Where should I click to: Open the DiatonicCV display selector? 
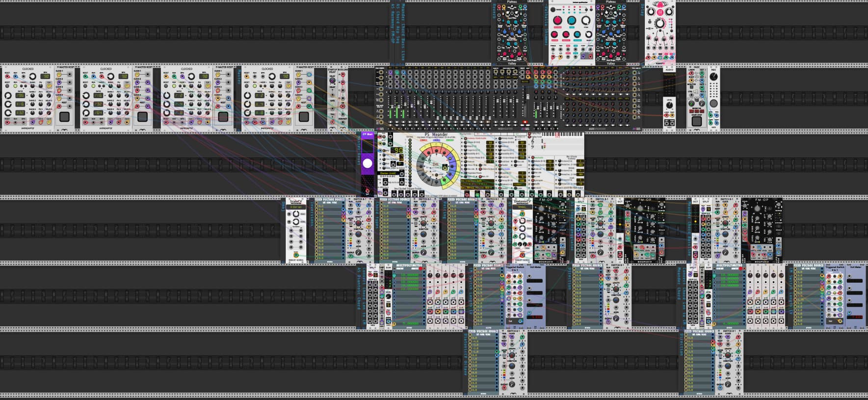tap(522, 207)
